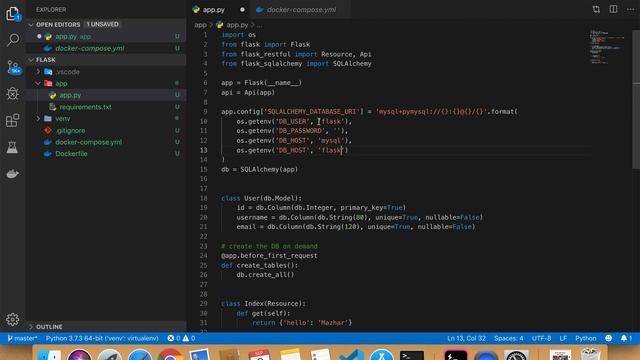The width and height of the screenshot is (640, 360).
Task: Open the Search view in activity bar
Action: click(x=13, y=40)
